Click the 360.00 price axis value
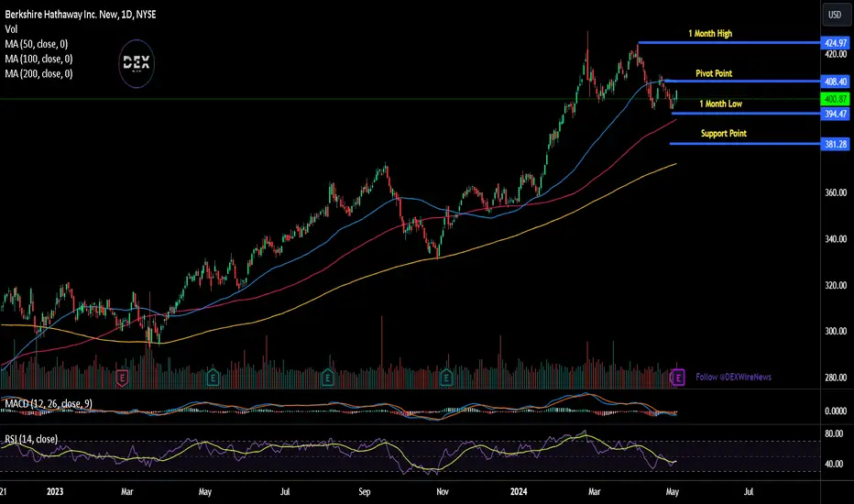 pyautogui.click(x=836, y=192)
